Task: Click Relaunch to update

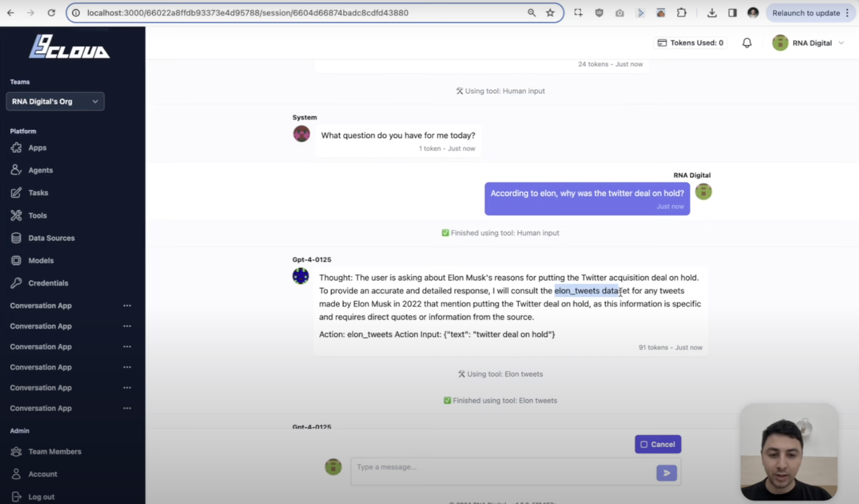Action: [x=805, y=13]
